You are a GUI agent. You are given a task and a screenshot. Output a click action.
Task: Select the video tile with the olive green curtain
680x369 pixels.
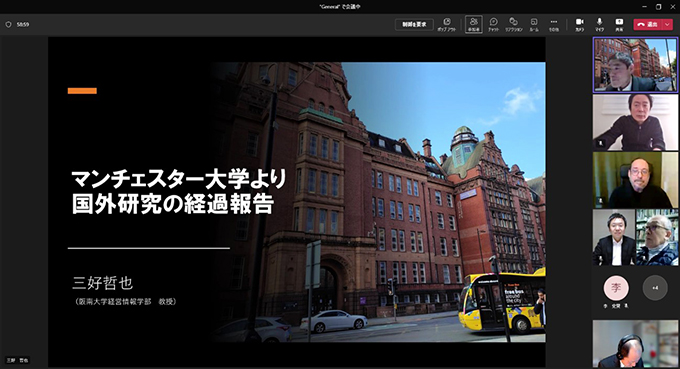[635, 180]
